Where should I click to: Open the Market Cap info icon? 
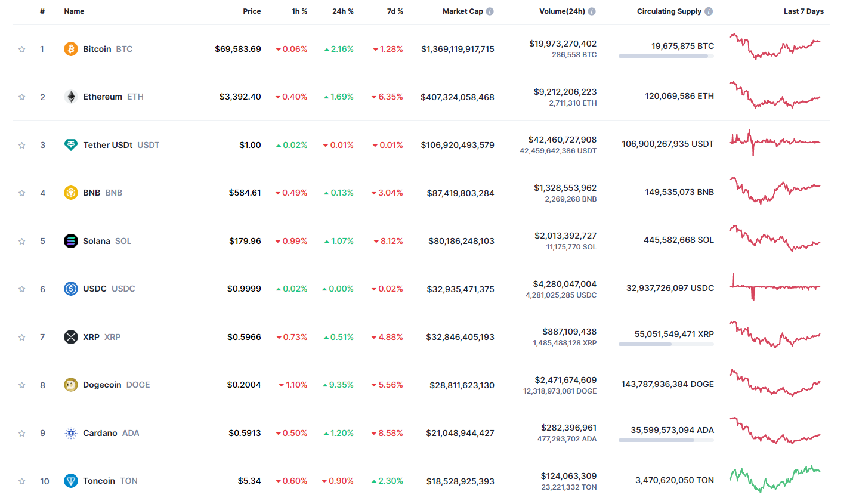coord(490,11)
